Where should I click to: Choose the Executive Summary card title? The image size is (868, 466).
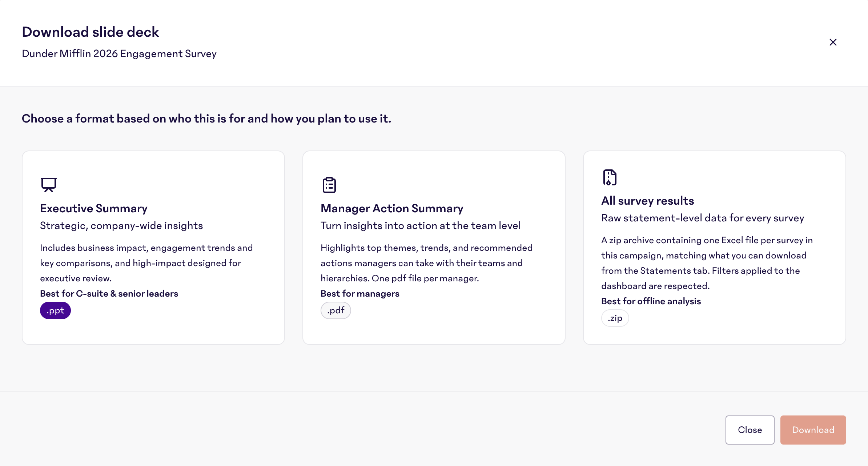click(94, 208)
